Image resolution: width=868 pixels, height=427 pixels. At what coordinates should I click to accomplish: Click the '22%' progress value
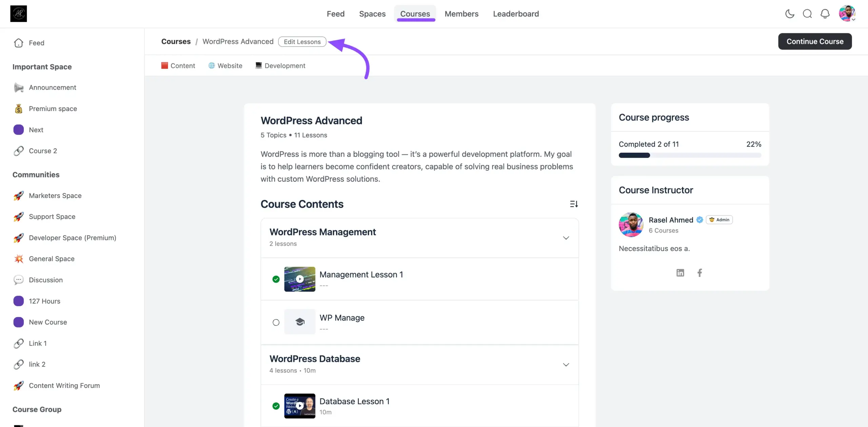(x=754, y=144)
